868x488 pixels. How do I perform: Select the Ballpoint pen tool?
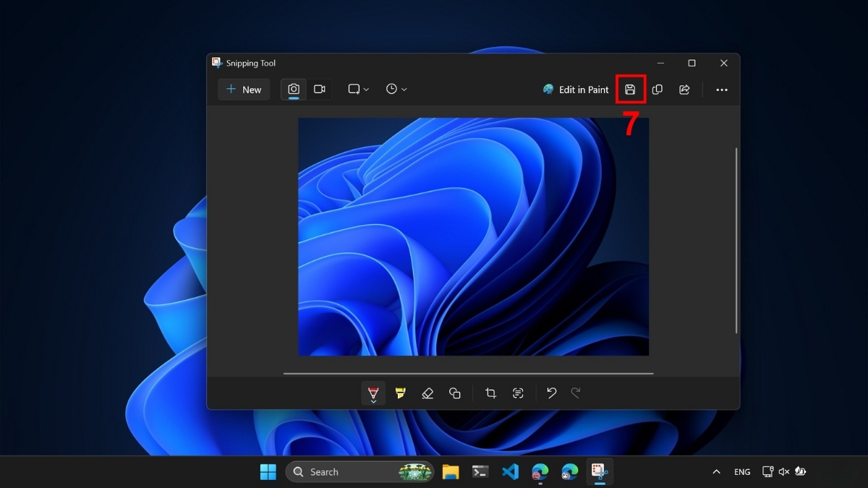[373, 393]
